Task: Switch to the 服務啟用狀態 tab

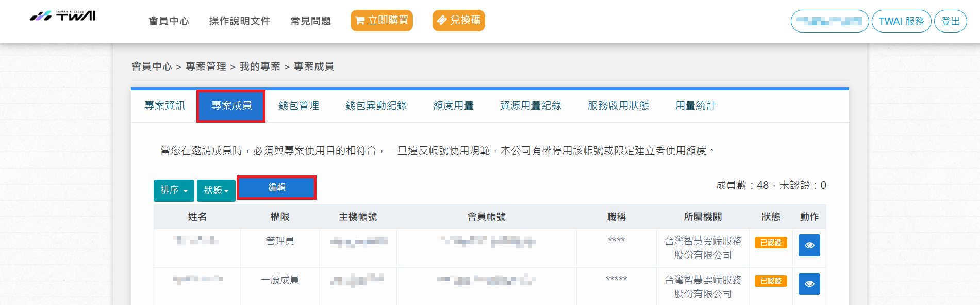Action: 618,106
